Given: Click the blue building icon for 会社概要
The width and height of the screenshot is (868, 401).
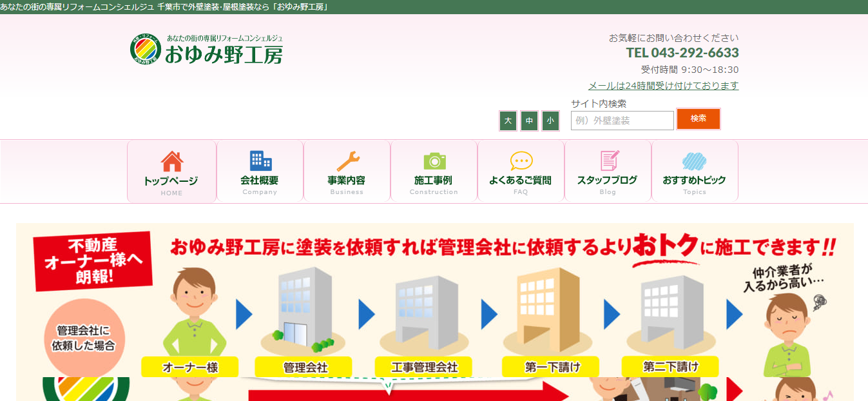Looking at the screenshot, I should tap(260, 161).
